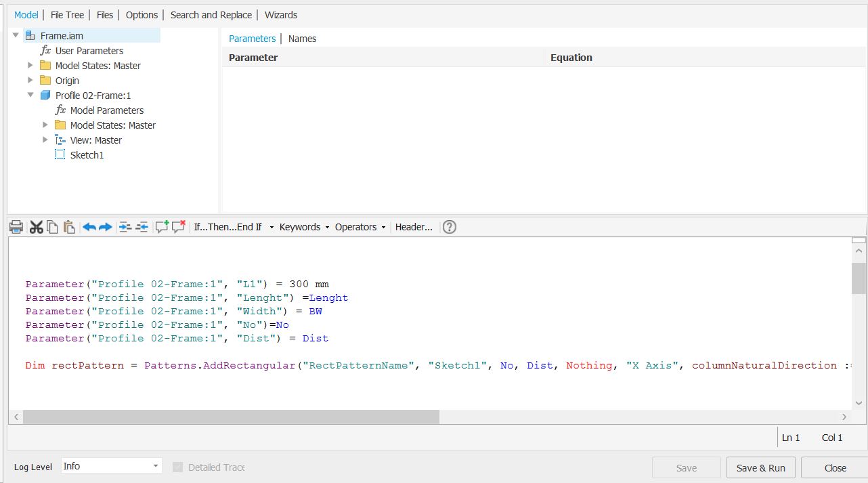Print the rule code
The width and height of the screenshot is (868, 483).
(x=16, y=227)
